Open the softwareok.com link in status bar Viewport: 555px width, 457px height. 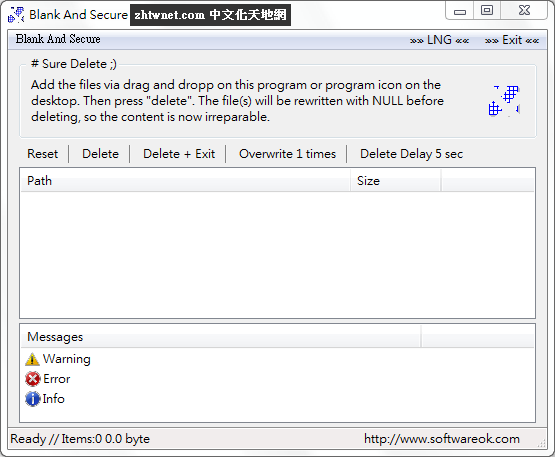[x=442, y=439]
